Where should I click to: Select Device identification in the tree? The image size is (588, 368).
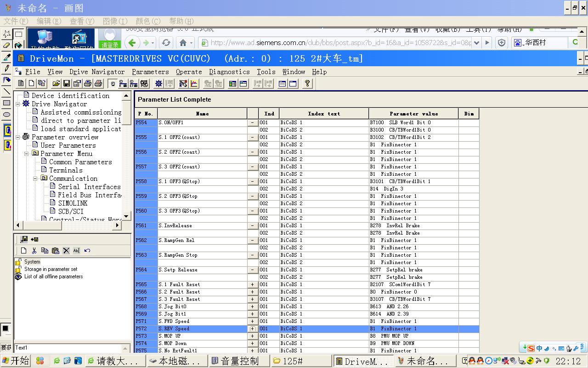pyautogui.click(x=70, y=96)
